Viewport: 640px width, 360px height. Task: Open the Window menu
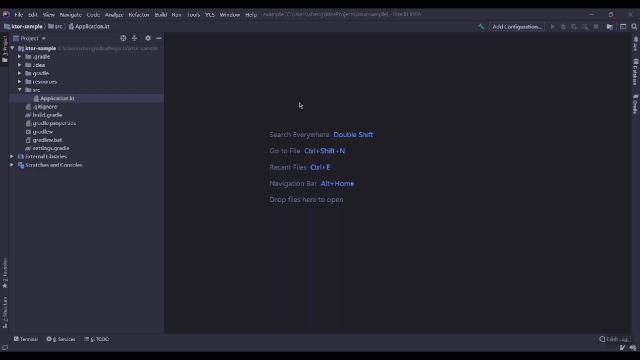(x=230, y=15)
